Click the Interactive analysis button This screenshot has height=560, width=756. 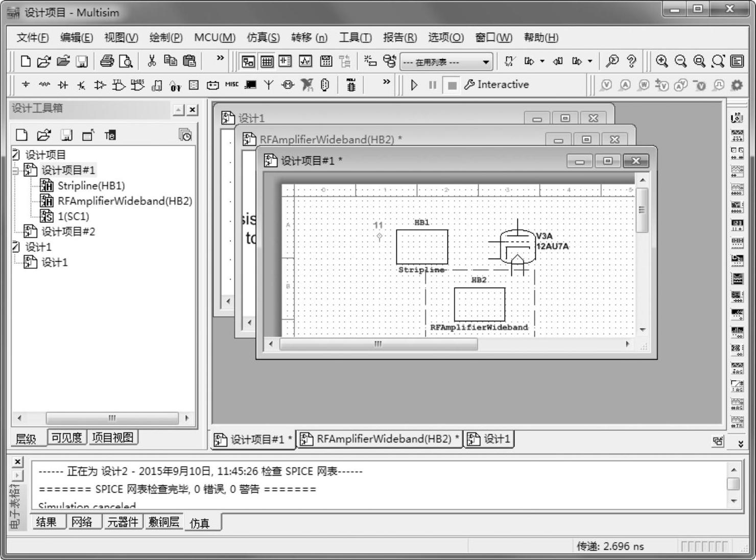point(497,85)
